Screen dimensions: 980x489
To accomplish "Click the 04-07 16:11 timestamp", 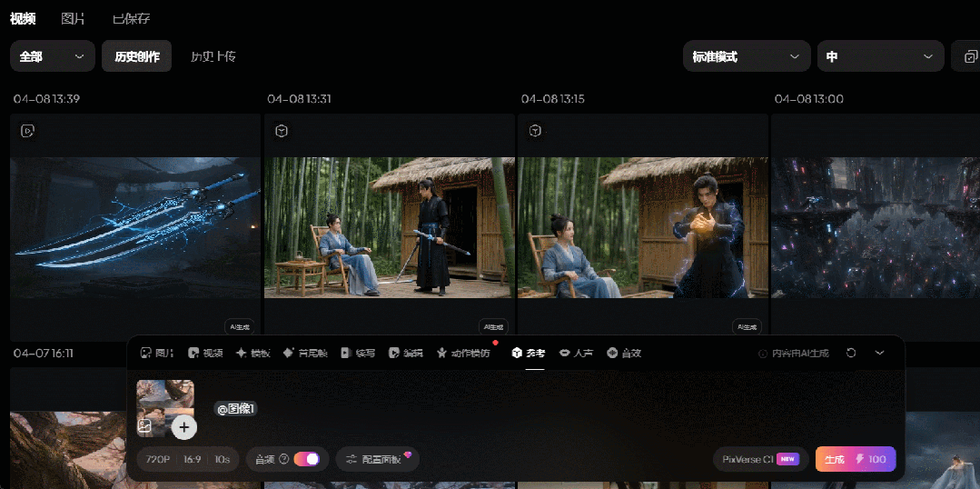I will (x=43, y=354).
